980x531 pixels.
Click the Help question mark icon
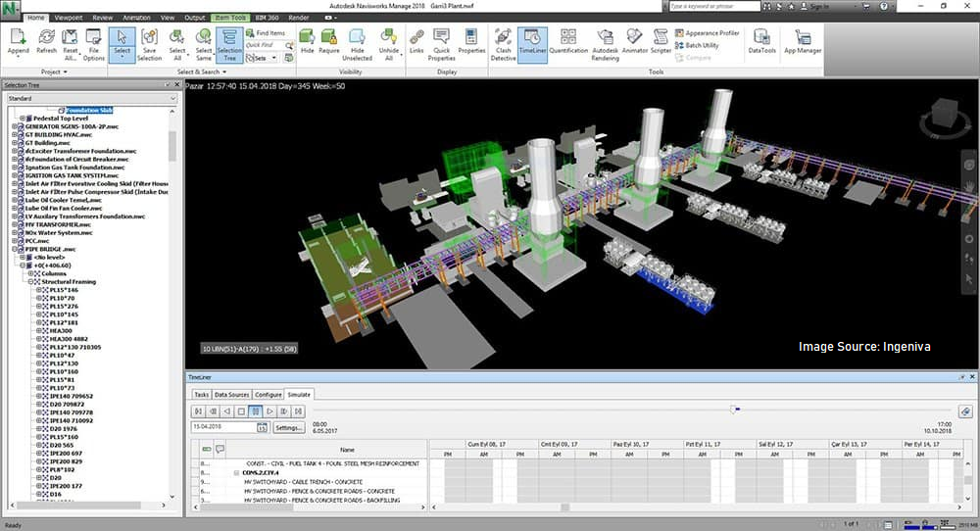[884, 6]
